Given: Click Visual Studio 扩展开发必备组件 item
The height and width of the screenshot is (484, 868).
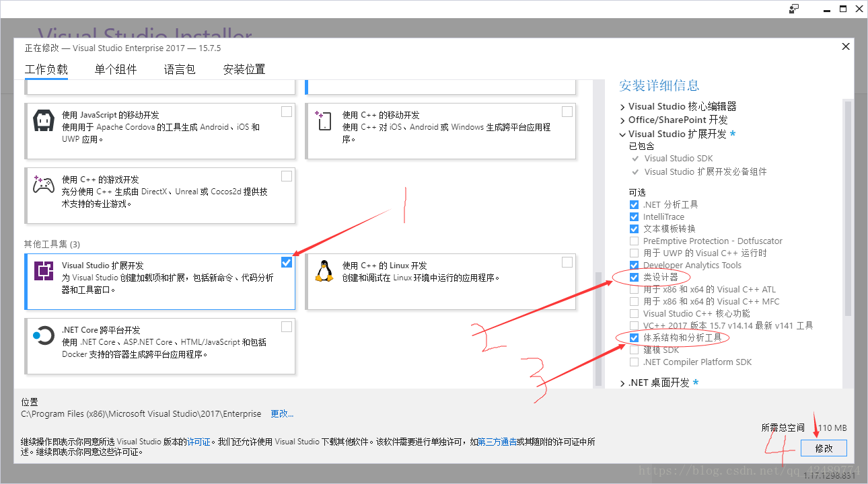Looking at the screenshot, I should tap(705, 171).
